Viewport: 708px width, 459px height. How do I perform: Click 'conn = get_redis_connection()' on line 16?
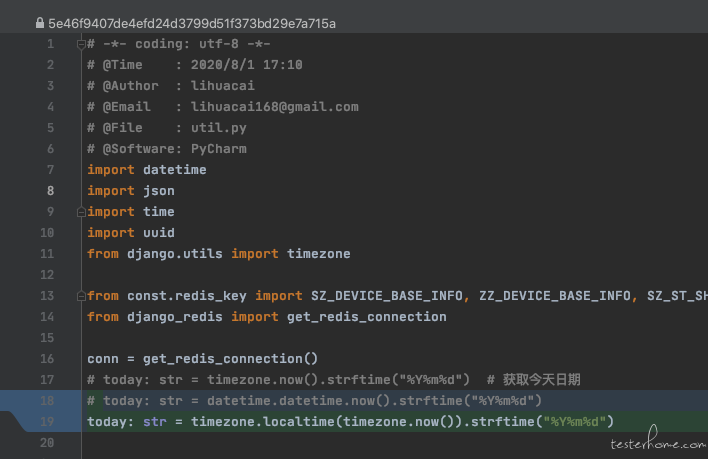pyautogui.click(x=203, y=359)
